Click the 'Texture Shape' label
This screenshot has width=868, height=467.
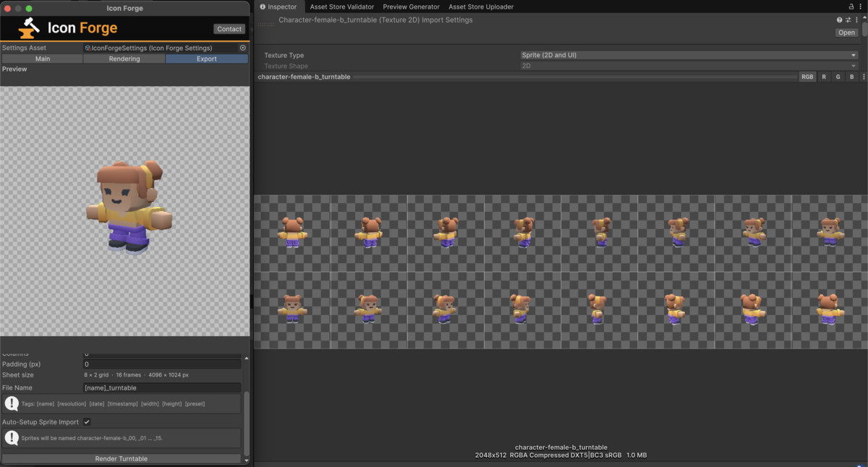pyautogui.click(x=286, y=66)
